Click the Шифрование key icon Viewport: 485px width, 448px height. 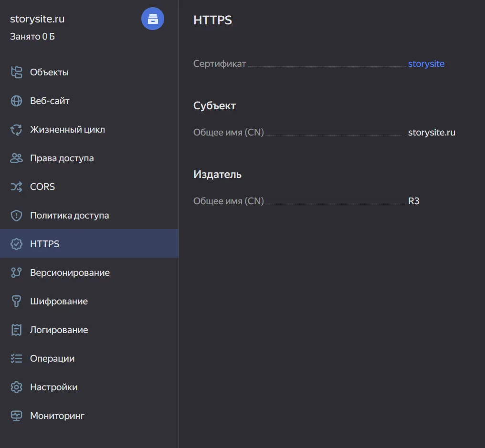tap(17, 302)
